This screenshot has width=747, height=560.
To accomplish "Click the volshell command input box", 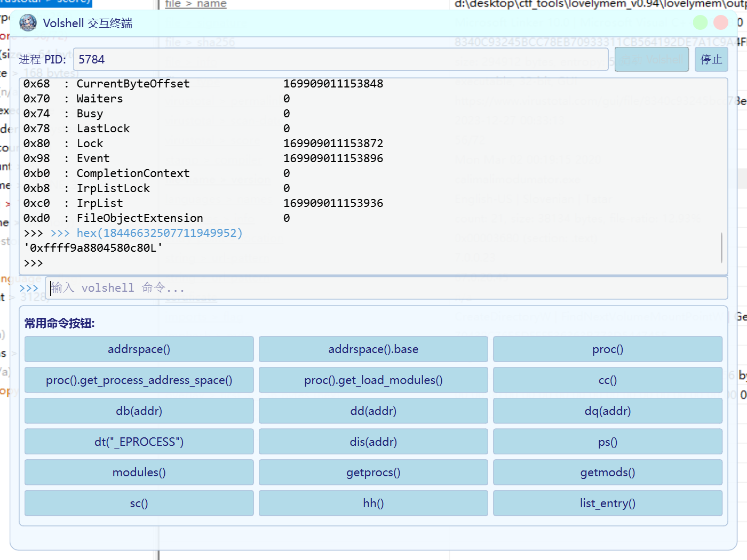I will 386,288.
